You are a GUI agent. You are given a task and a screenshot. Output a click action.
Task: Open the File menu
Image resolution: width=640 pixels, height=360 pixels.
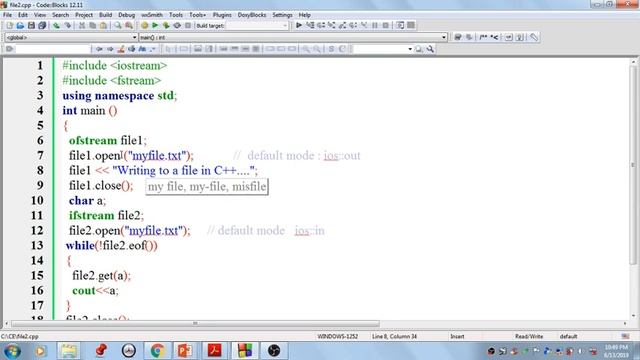[7, 15]
